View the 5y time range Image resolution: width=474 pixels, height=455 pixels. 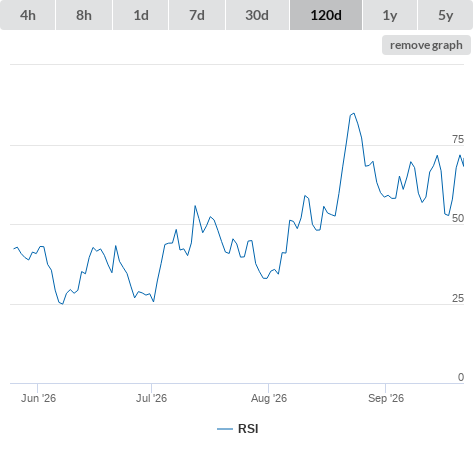(445, 15)
